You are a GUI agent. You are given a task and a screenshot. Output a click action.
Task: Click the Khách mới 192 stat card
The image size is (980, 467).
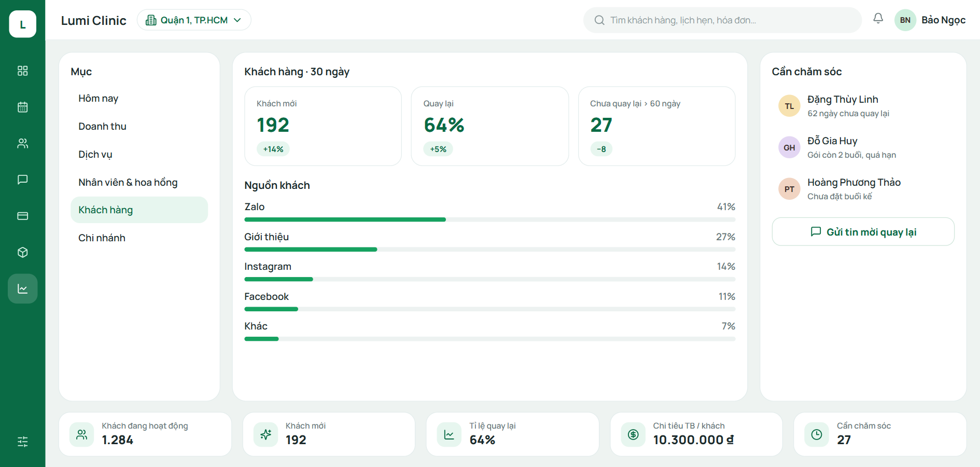323,126
